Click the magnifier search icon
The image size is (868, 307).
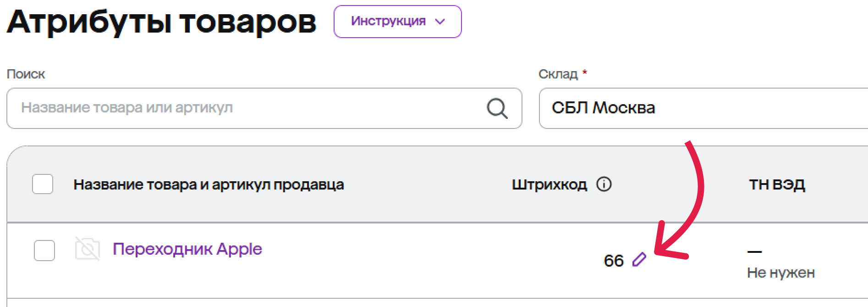[x=497, y=109]
